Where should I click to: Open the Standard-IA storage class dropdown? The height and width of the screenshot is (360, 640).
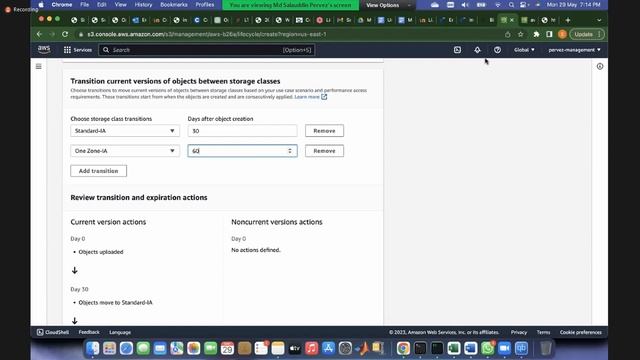click(125, 131)
